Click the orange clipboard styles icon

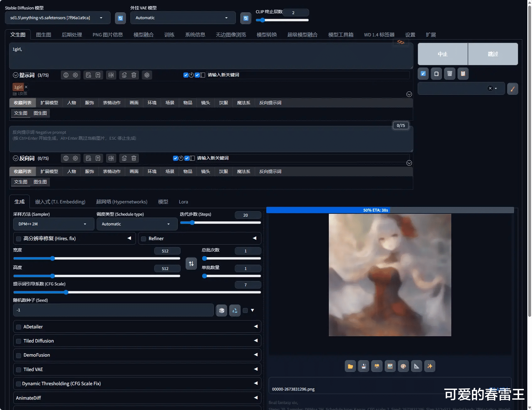pyautogui.click(x=463, y=74)
